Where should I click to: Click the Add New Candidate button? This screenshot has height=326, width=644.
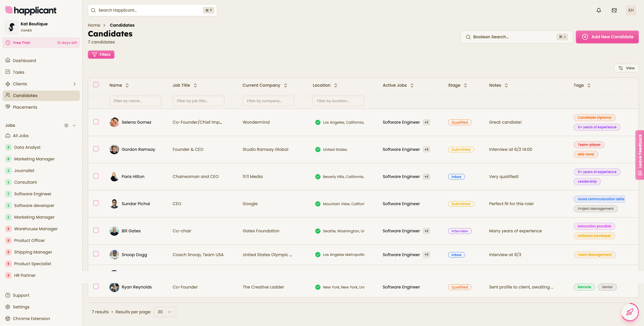[607, 37]
